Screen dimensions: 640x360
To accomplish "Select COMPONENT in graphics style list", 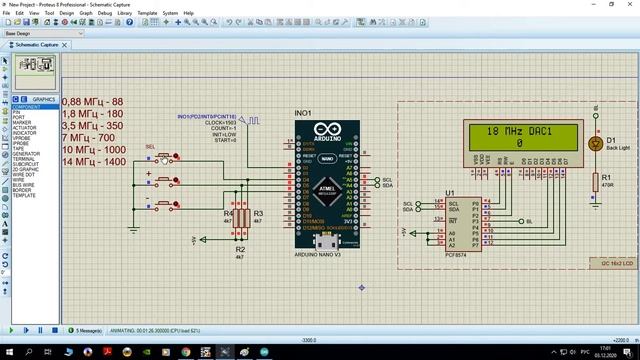I will tap(35, 107).
